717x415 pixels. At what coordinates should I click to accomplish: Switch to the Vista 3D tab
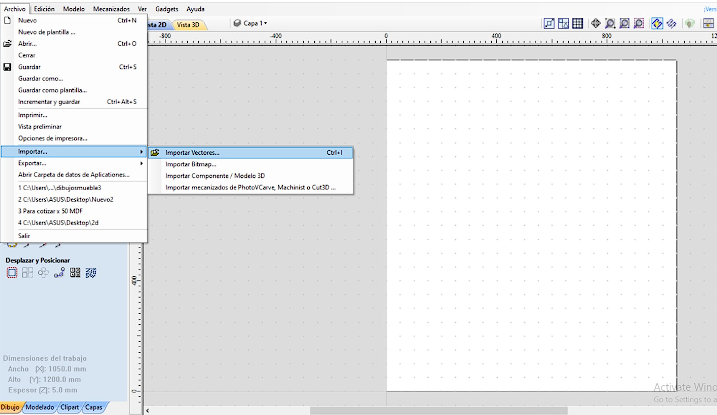point(188,25)
